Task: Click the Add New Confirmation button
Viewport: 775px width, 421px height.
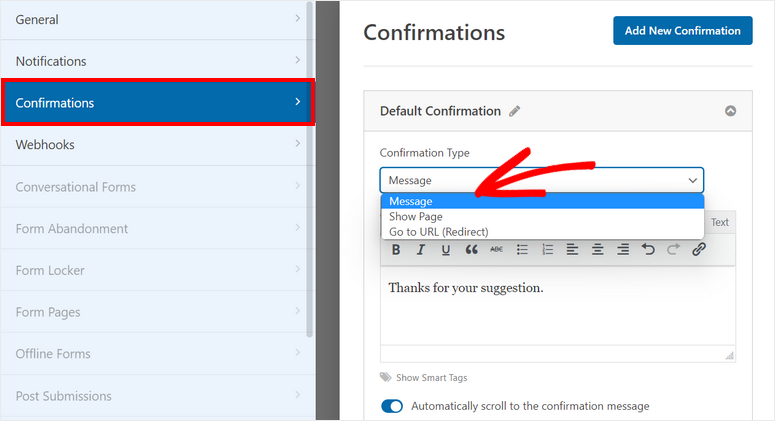Action: pyautogui.click(x=682, y=30)
